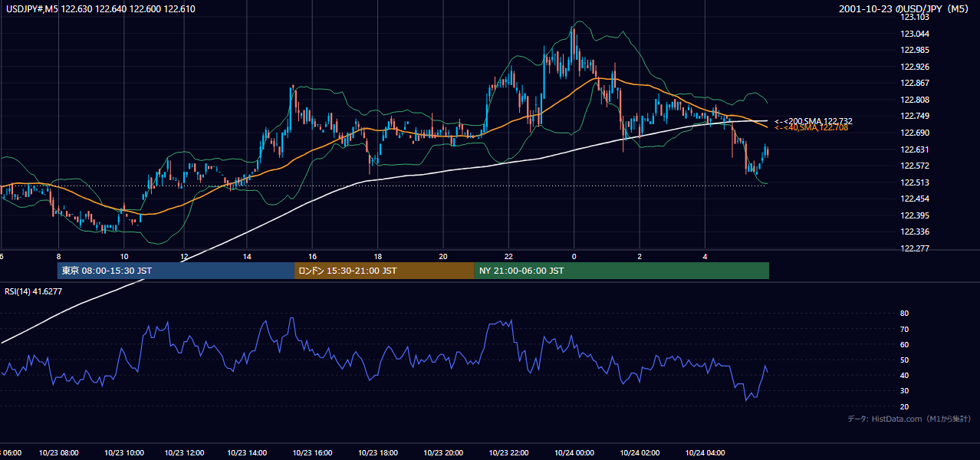The height and width of the screenshot is (460, 980).
Task: Click the ロンドン 15:30-21:00 JST session bar
Action: [384, 271]
